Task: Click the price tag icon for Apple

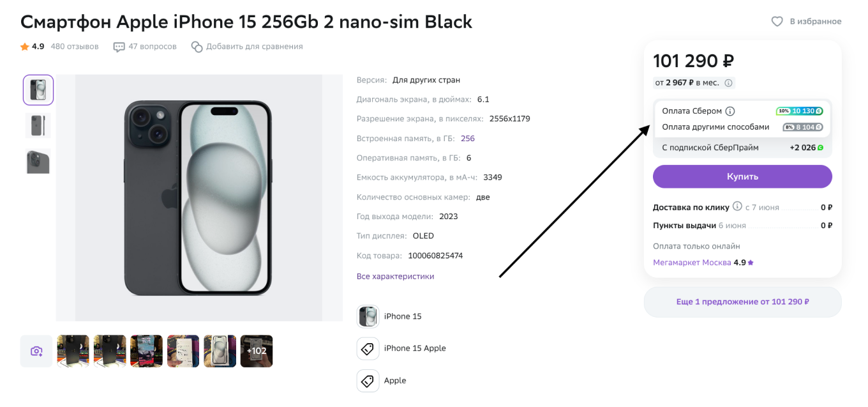Action: coord(368,381)
